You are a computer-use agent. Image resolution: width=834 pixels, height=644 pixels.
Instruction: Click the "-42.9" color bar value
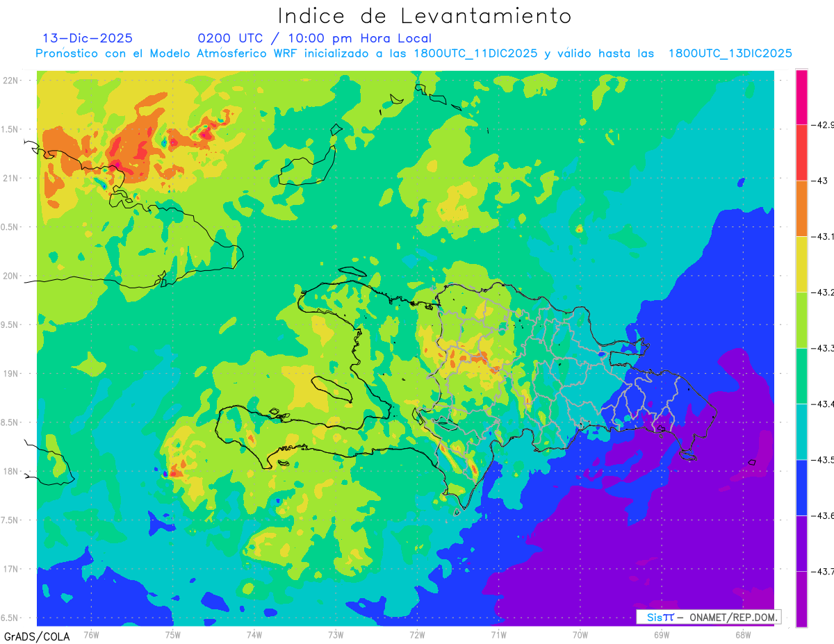tap(823, 125)
